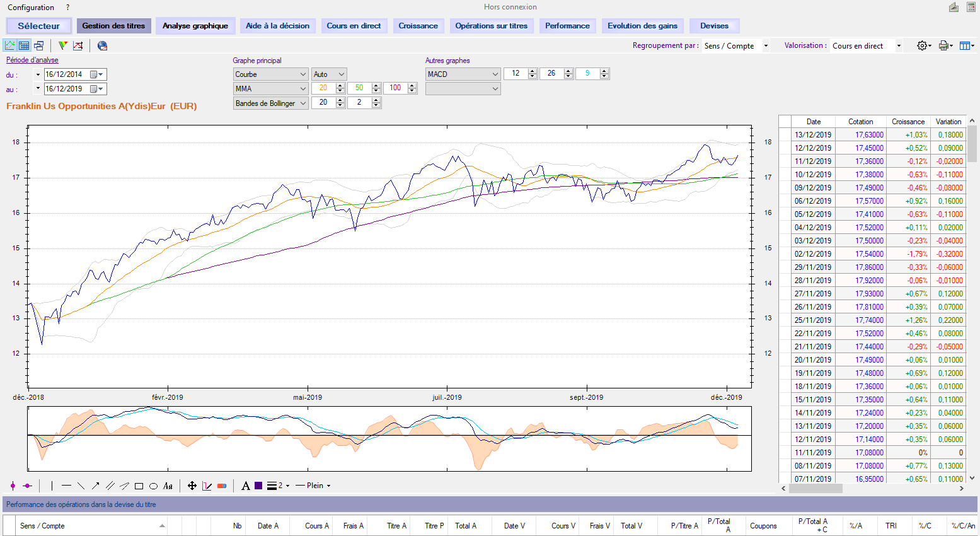Click the Sélecteur button

38,26
